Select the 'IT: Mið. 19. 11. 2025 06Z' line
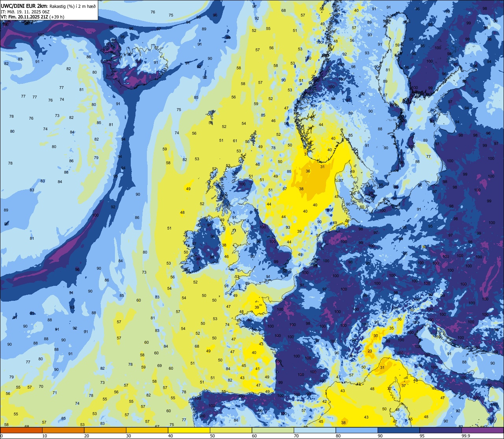 point(25,11)
